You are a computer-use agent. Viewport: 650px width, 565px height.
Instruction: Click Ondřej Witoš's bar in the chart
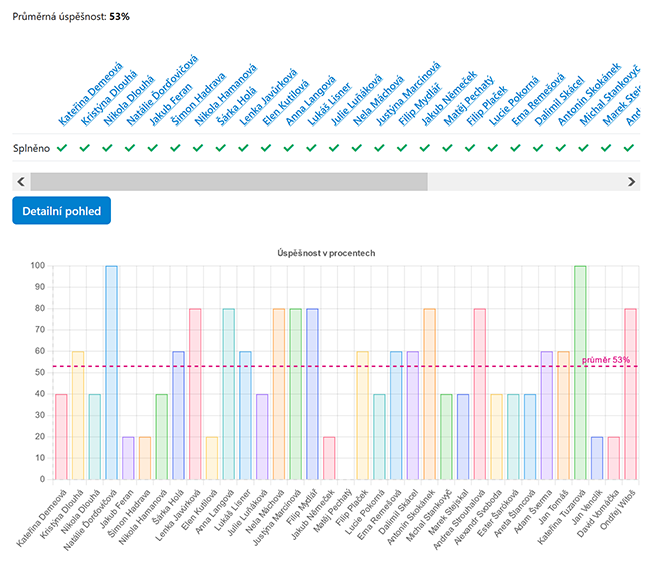[x=630, y=393]
